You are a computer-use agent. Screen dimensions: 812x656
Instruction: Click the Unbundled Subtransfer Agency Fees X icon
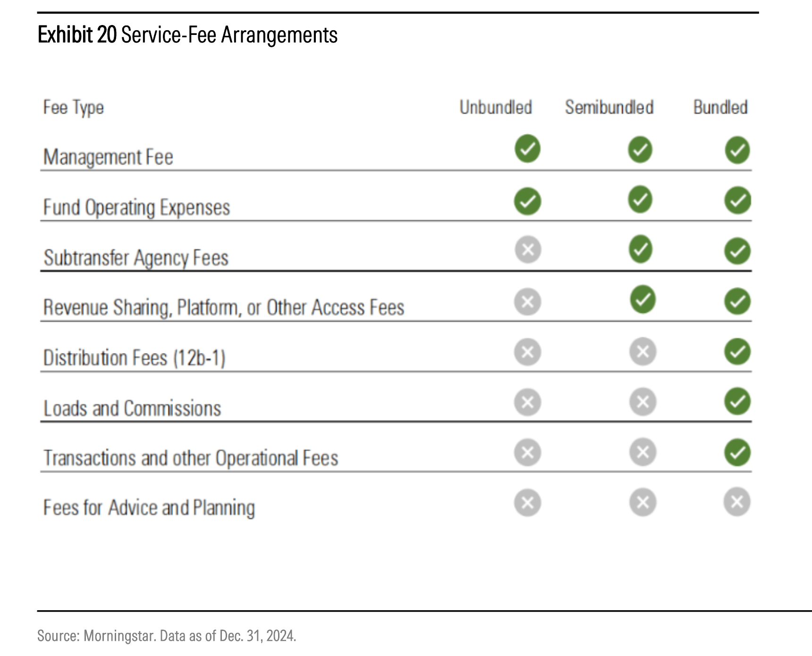click(528, 249)
